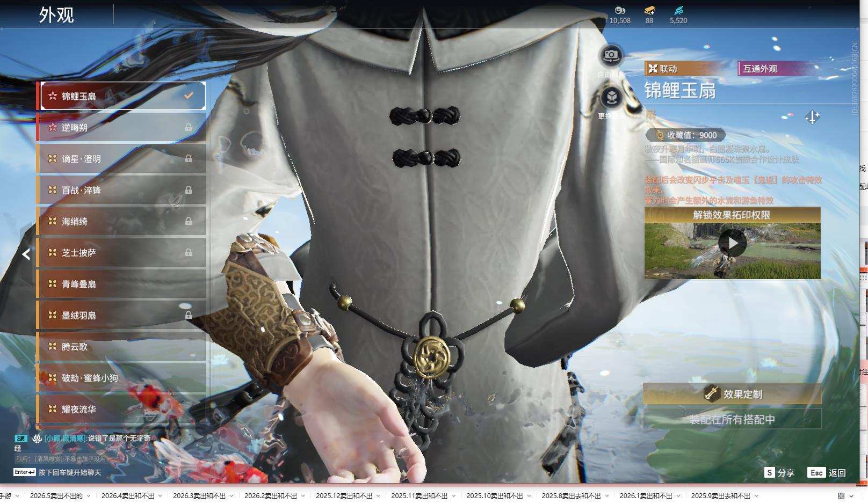
Task: Click the lock icon on the 百战·淬锋 row
Action: pyautogui.click(x=189, y=189)
